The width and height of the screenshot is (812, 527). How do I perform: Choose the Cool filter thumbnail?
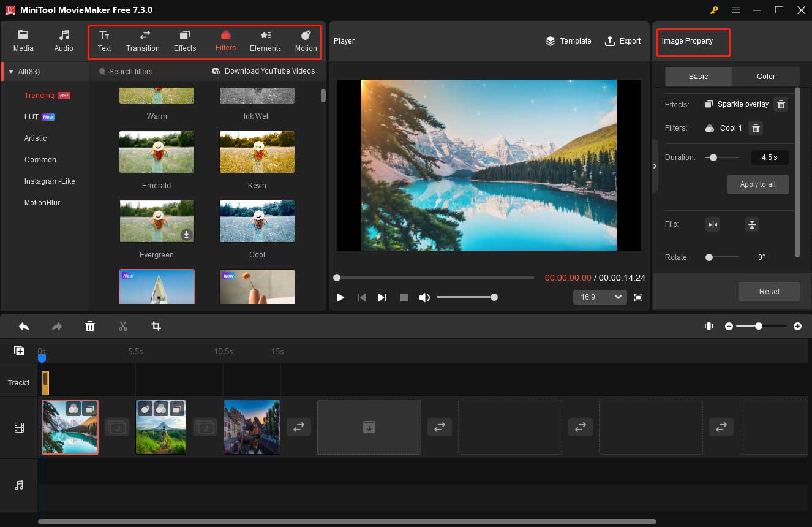(257, 221)
